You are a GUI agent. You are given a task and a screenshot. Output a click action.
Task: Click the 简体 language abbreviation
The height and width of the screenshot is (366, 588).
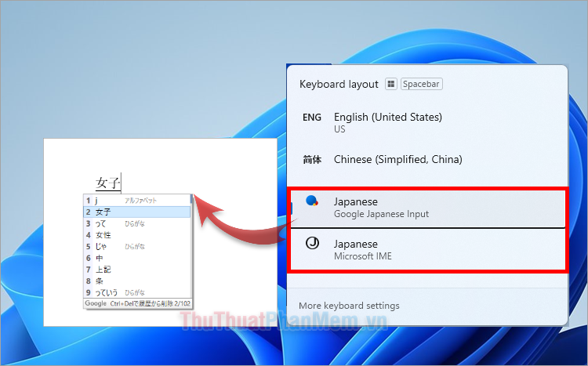[x=312, y=160]
